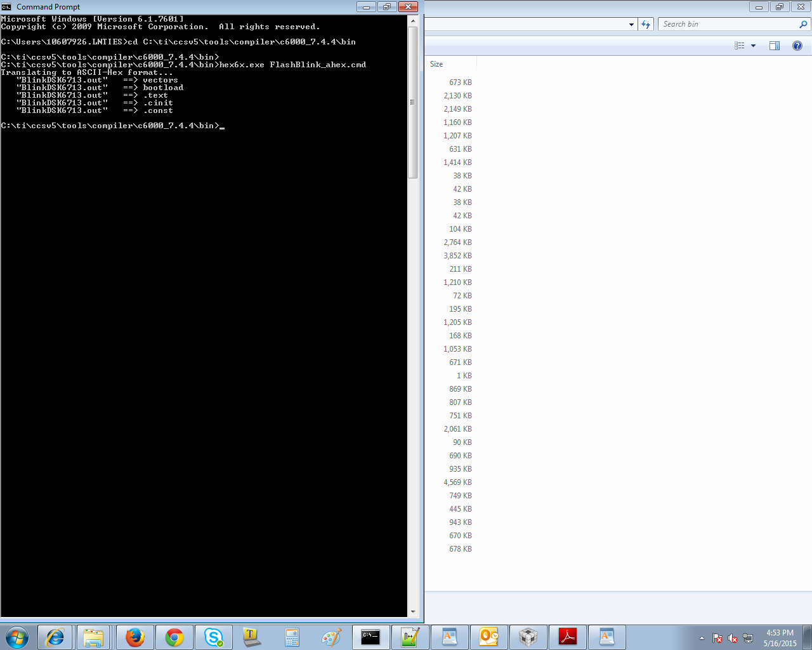Screen dimensions: 812x650
Task: Click the Show desktop strip beside the clock
Action: point(807,637)
